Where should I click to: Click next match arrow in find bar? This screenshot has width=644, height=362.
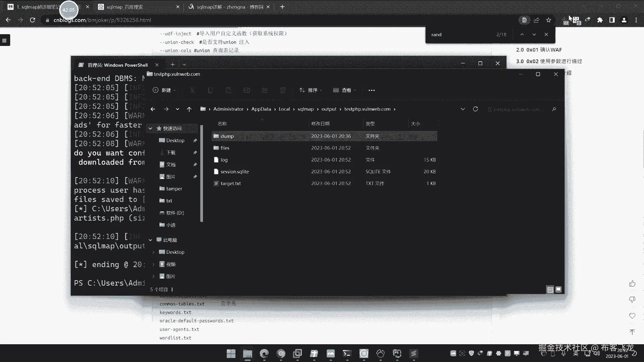pos(534,35)
